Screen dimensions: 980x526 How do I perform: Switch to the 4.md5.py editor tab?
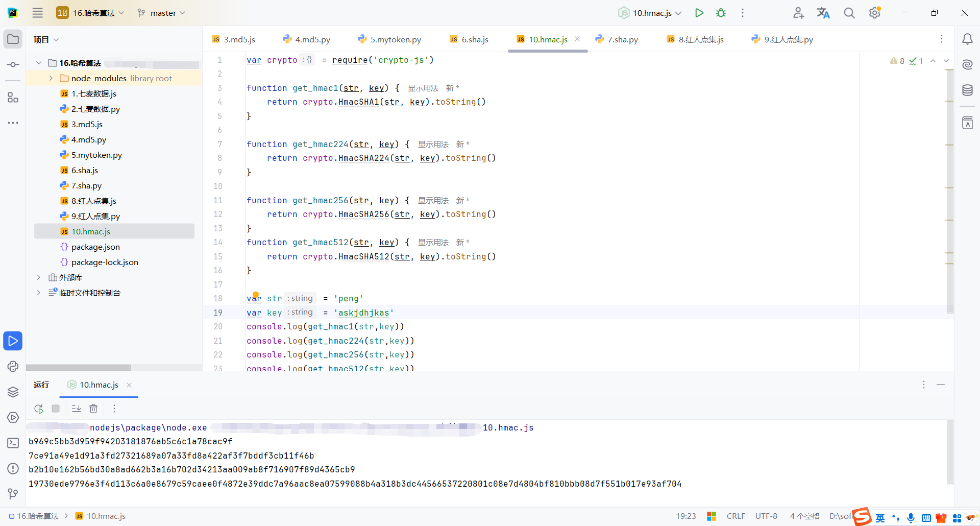[x=307, y=39]
